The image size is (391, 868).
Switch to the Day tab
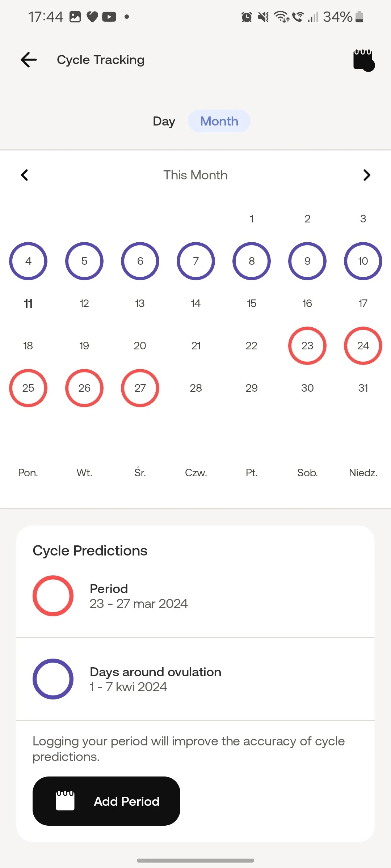164,121
